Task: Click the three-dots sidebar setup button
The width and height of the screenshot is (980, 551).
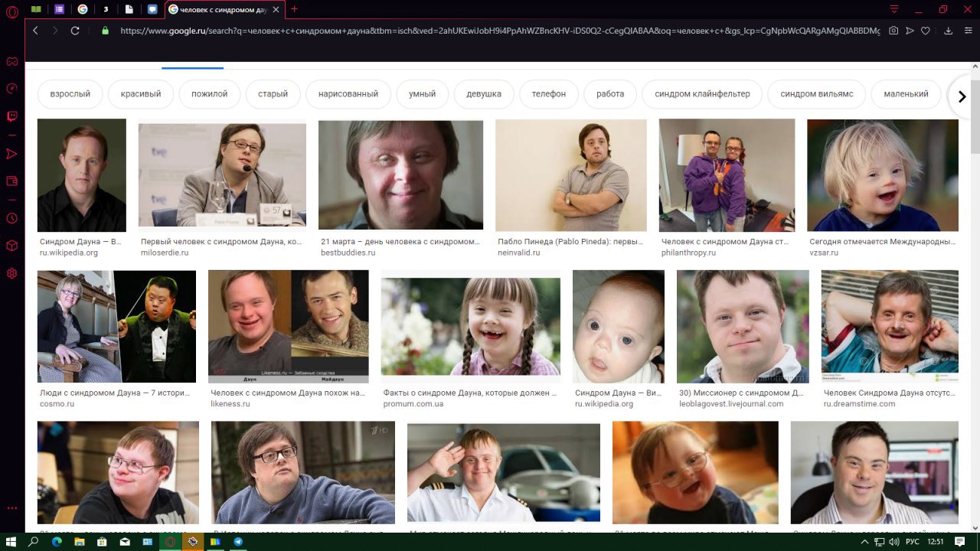Action: (x=11, y=508)
